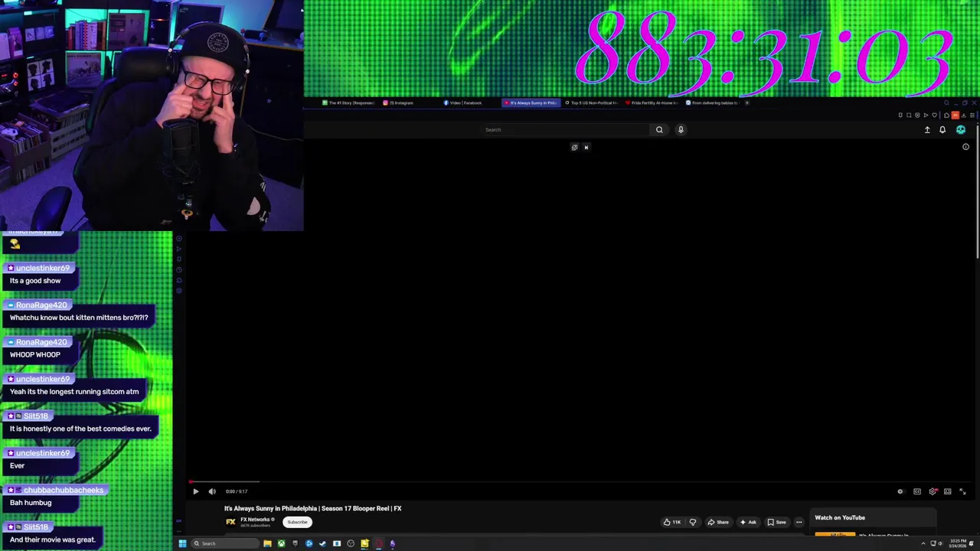Open the browser player triangle icon

tap(926, 115)
